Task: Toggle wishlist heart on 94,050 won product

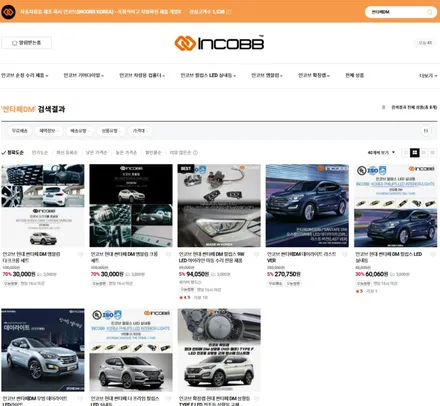Action: 256,255
